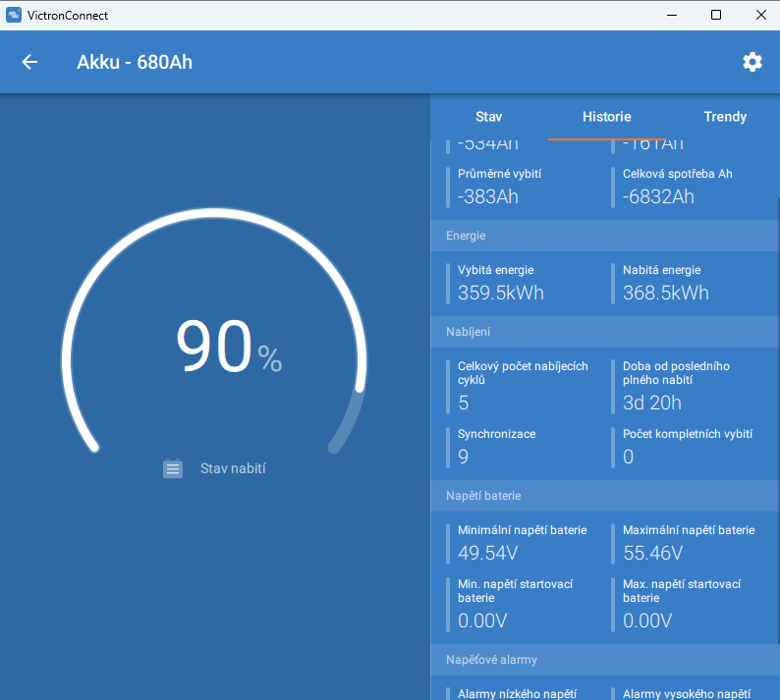Select the Synchronizace value
Viewport: 780px width, 700px height.
tap(463, 457)
